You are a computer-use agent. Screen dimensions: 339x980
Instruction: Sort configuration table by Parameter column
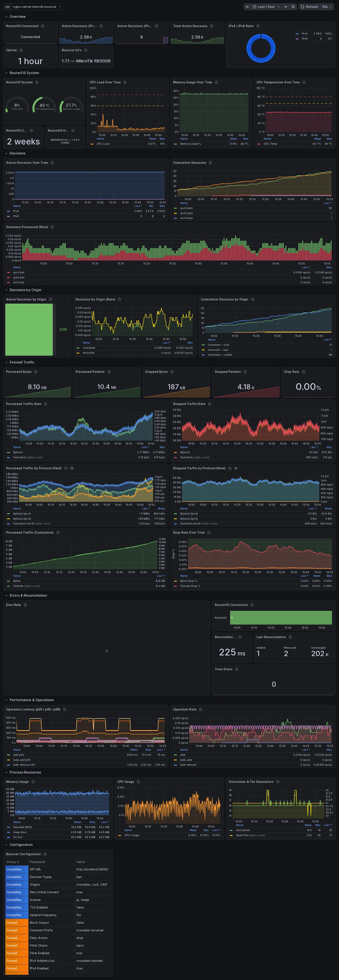coord(38,862)
